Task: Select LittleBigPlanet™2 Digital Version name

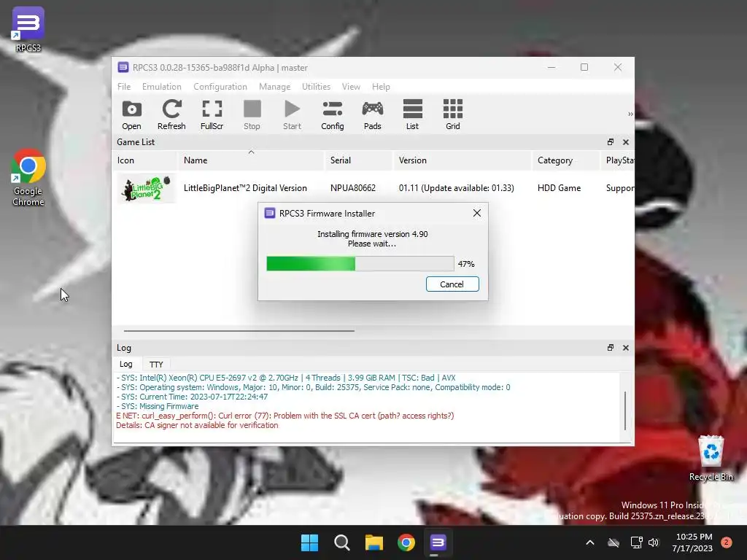Action: pos(245,188)
